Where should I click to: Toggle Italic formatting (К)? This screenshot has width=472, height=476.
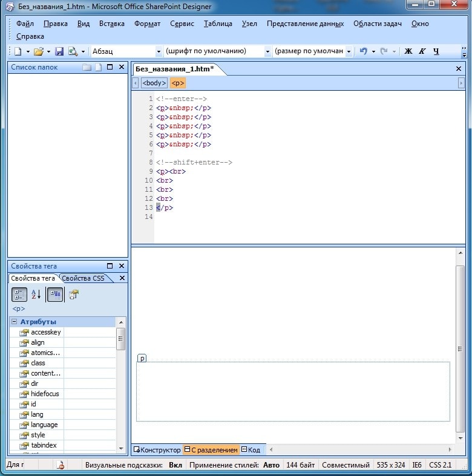tap(422, 52)
